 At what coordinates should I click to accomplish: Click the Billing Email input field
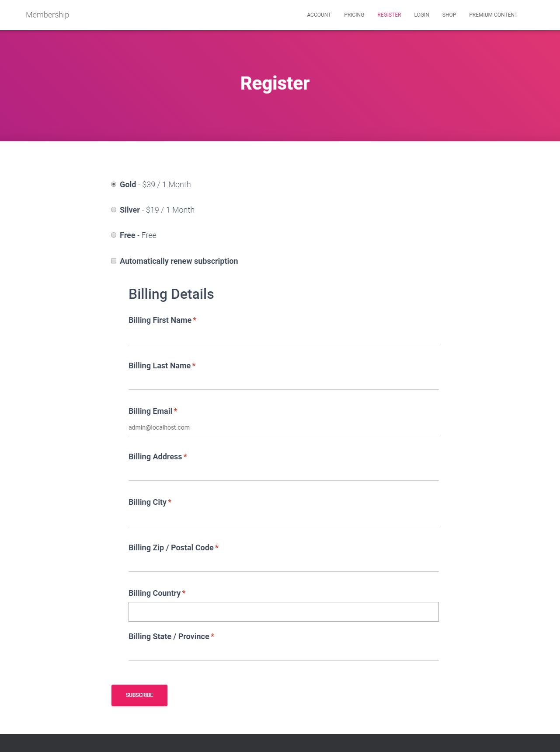tap(283, 427)
